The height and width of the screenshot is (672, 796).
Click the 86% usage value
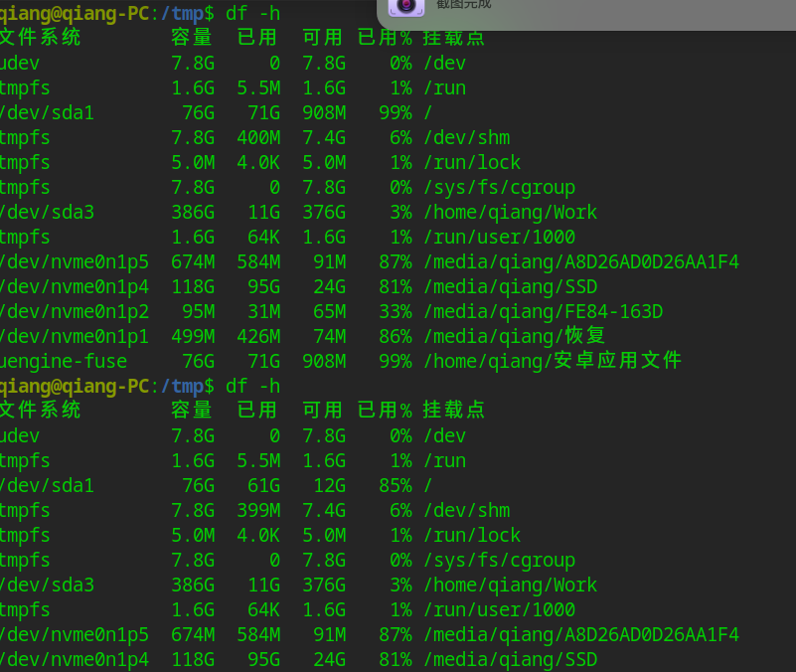[396, 336]
